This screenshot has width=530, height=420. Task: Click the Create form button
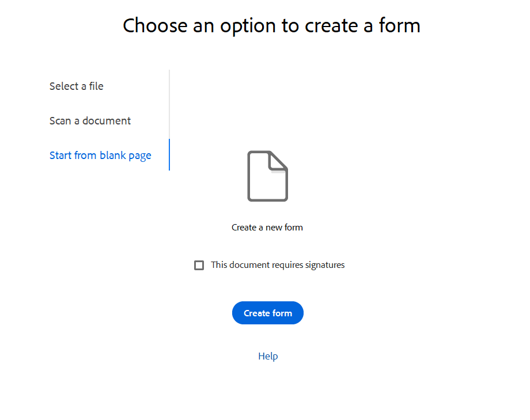pos(267,313)
